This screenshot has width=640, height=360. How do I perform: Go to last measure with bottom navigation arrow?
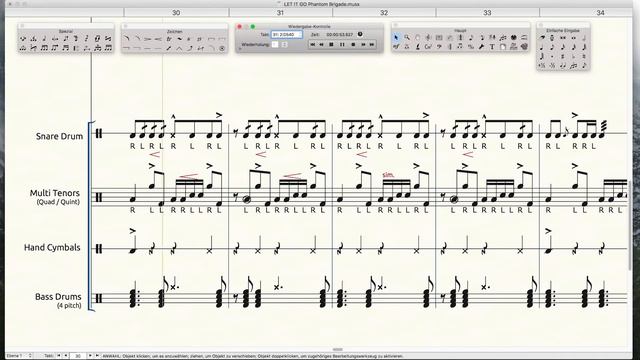(97, 356)
